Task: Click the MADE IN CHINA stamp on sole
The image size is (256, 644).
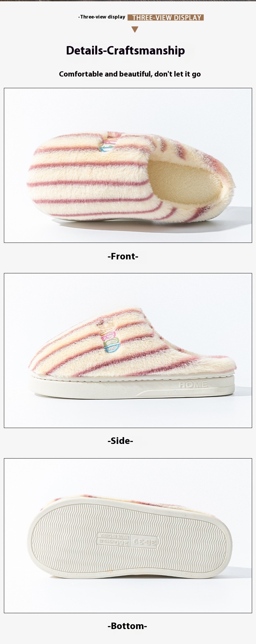Action: pos(114,535)
